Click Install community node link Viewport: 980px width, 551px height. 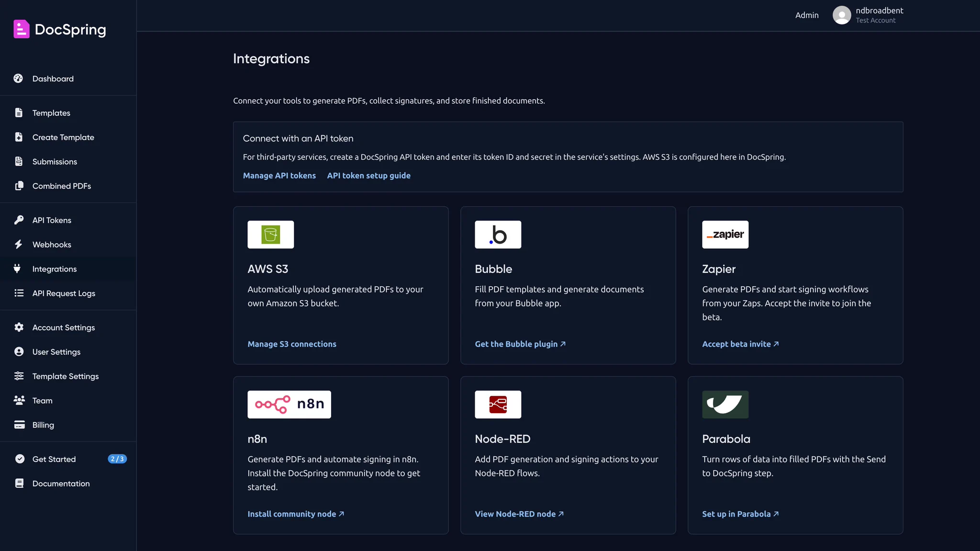pos(296,514)
